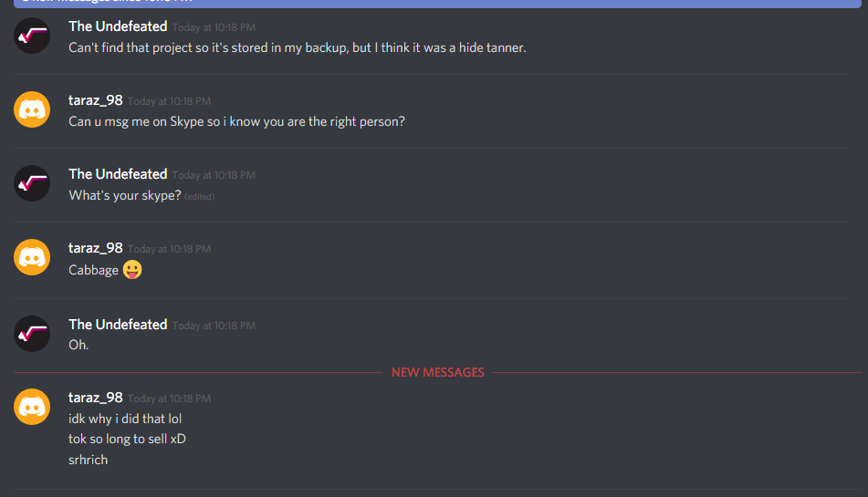
Task: Click the red NEW MESSAGES divider label
Action: pyautogui.click(x=437, y=372)
